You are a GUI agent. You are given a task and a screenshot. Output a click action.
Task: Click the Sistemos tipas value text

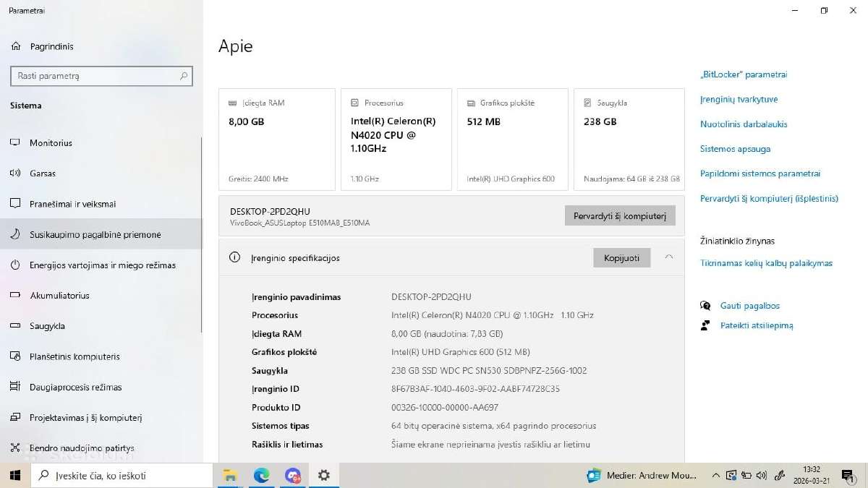pyautogui.click(x=493, y=426)
